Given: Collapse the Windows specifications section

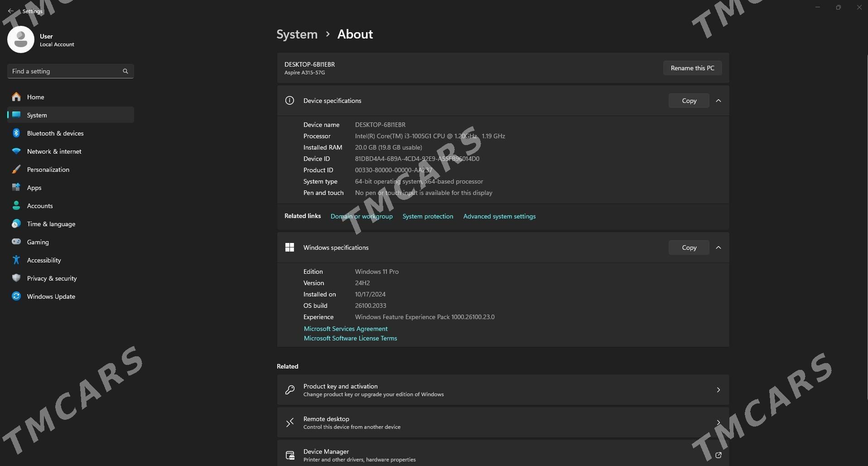Looking at the screenshot, I should (718, 248).
